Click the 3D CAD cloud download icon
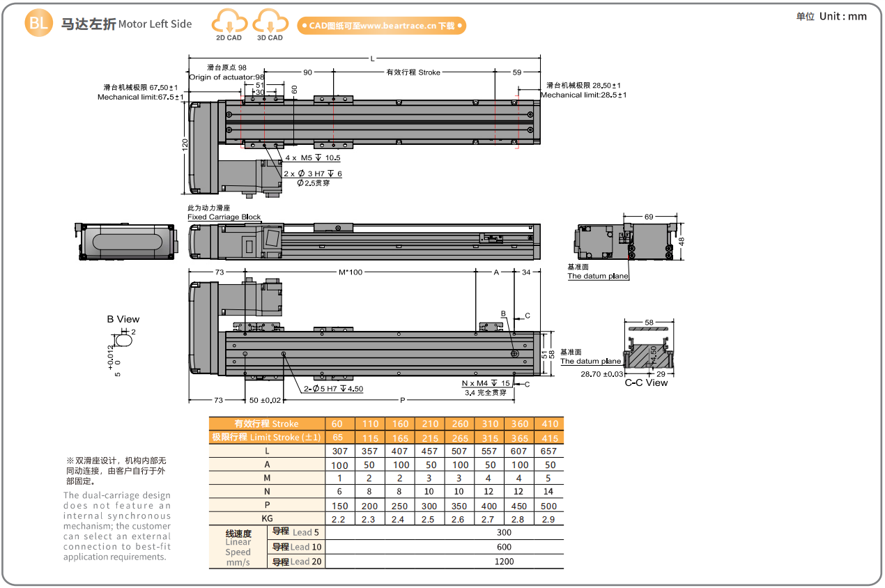Image resolution: width=885 pixels, height=588 pixels. click(270, 23)
